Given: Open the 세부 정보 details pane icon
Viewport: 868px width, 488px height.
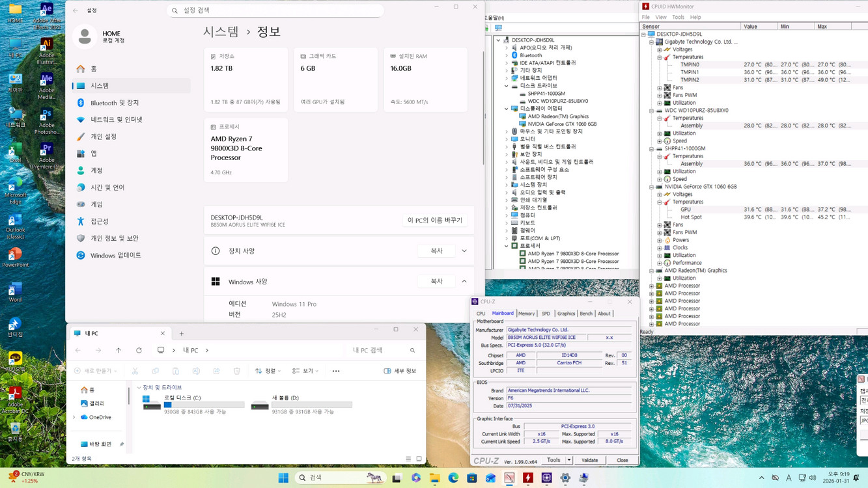Looking at the screenshot, I should pyautogui.click(x=399, y=371).
